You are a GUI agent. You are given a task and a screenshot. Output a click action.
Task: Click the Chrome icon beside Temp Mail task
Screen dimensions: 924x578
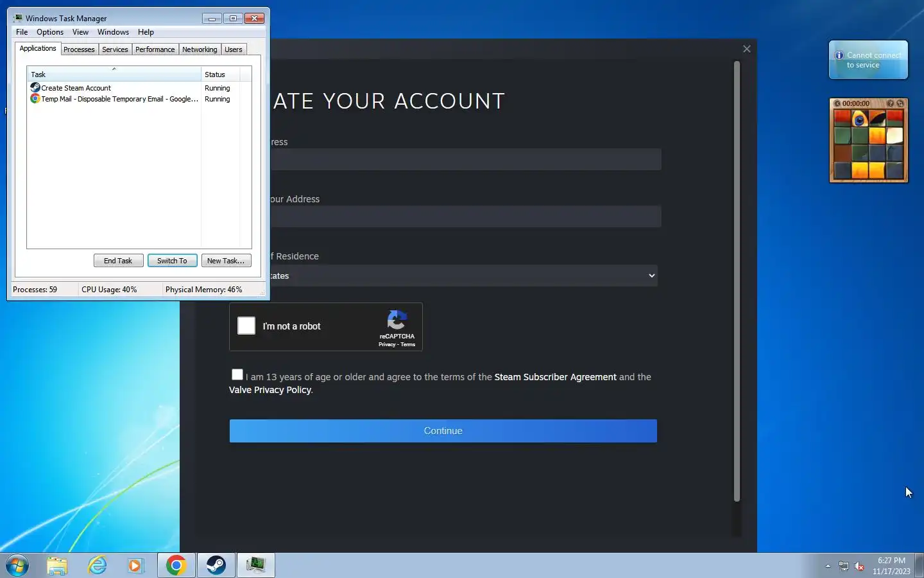pos(35,98)
